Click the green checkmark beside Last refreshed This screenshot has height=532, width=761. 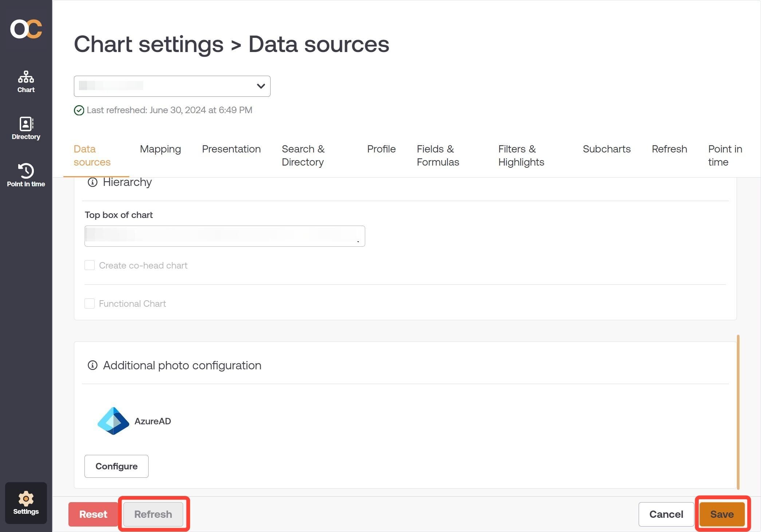[79, 110]
